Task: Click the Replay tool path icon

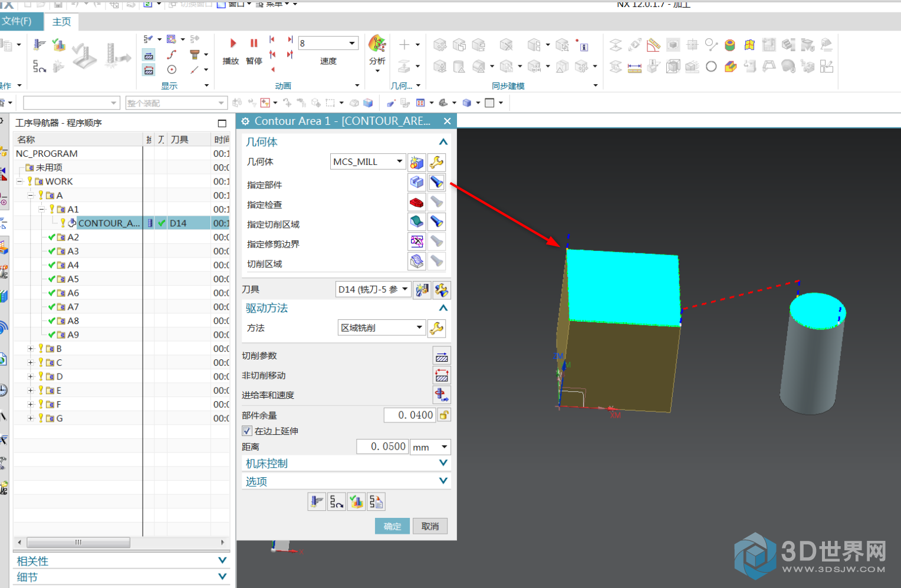Action: 337,501
